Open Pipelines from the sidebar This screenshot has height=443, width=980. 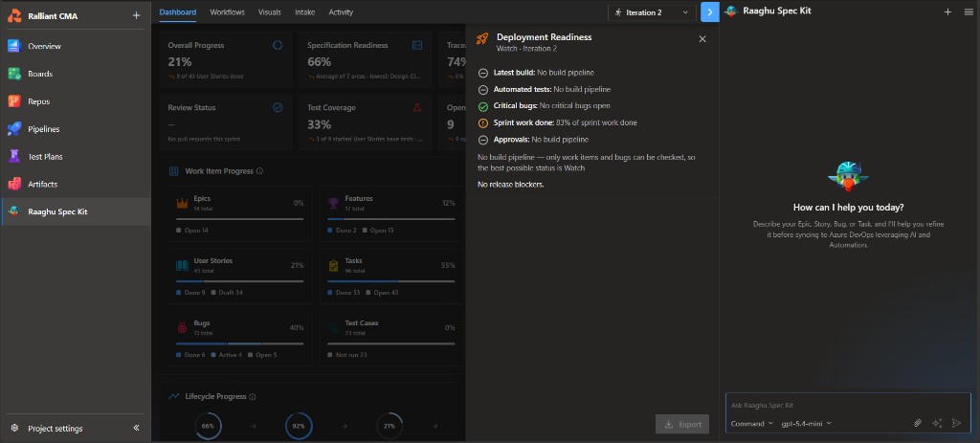75,129
